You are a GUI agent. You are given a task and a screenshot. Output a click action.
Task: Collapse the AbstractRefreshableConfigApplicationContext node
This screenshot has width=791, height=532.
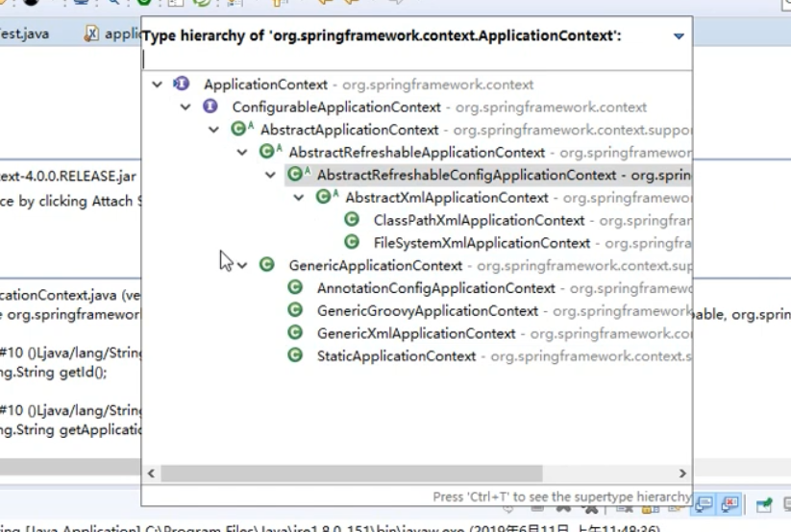[270, 175]
